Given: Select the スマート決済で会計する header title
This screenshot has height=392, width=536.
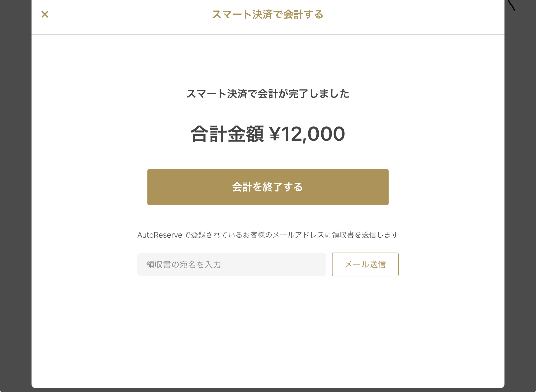Looking at the screenshot, I should (x=268, y=14).
